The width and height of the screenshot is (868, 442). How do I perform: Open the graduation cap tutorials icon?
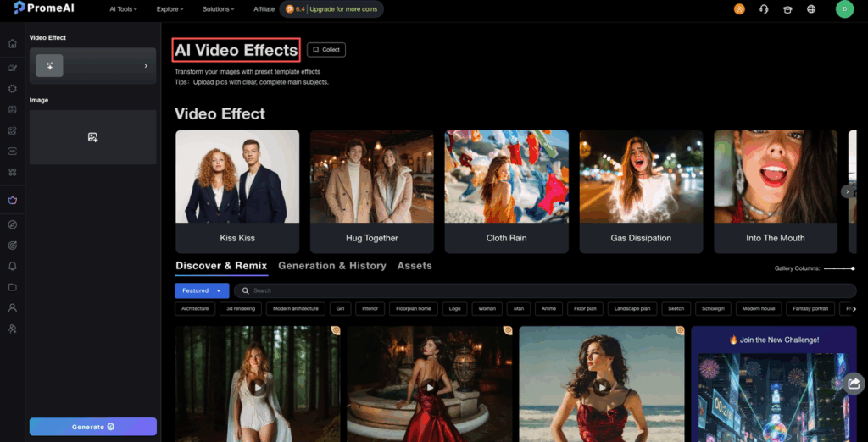(x=787, y=8)
